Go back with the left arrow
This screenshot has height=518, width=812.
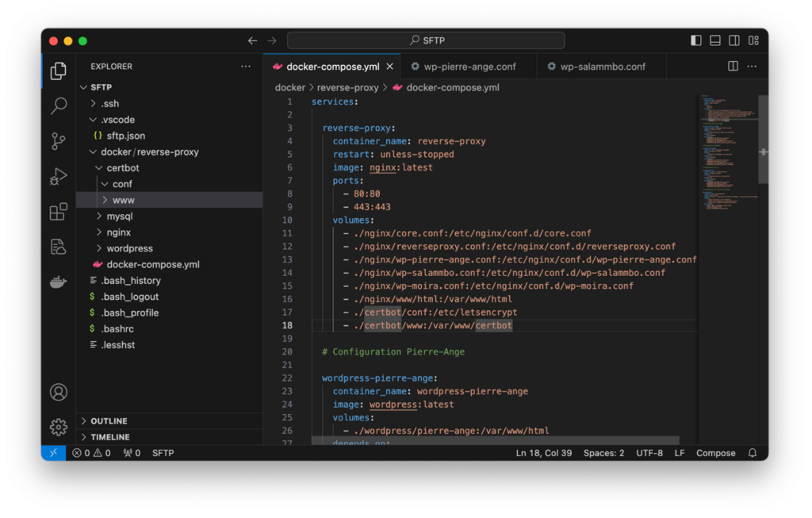tap(253, 40)
